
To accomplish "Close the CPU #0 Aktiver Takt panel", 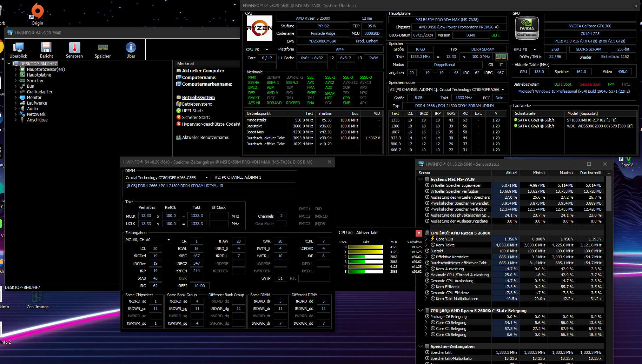I will pyautogui.click(x=419, y=233).
